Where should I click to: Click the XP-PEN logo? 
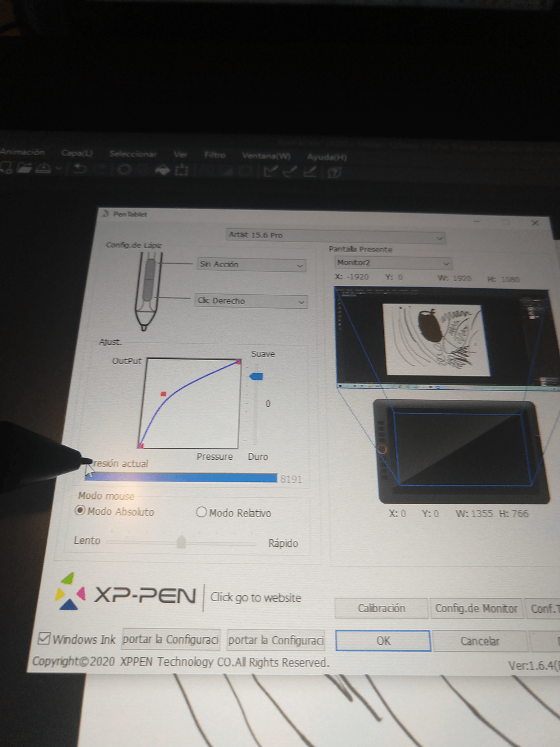tap(126, 592)
